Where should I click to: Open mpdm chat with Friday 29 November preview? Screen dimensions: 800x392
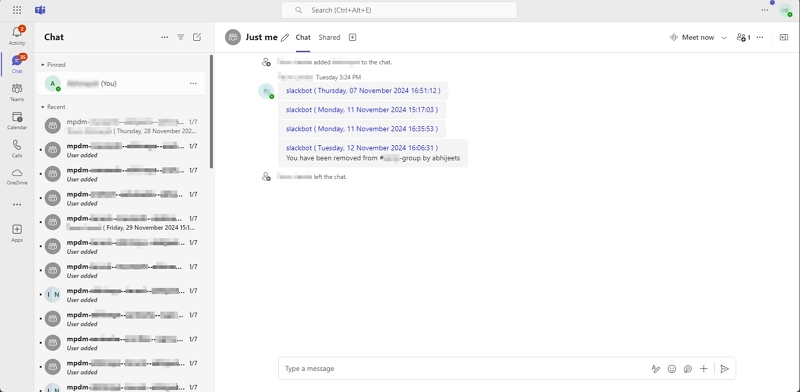tap(121, 223)
